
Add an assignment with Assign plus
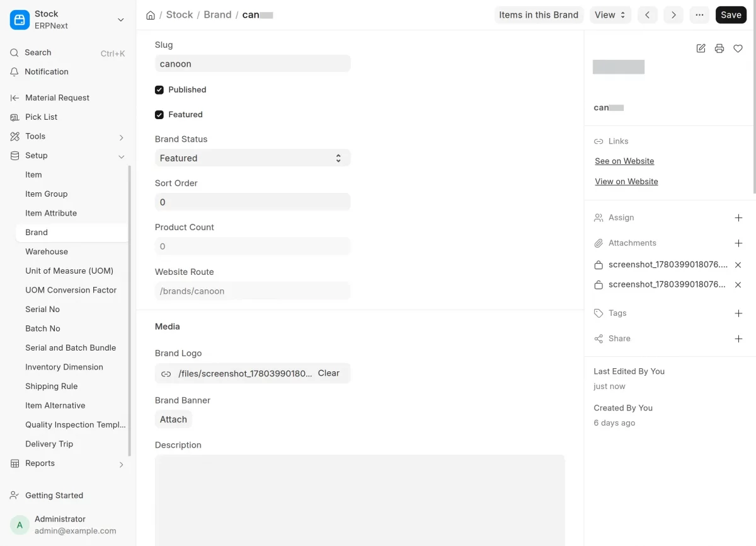tap(738, 218)
